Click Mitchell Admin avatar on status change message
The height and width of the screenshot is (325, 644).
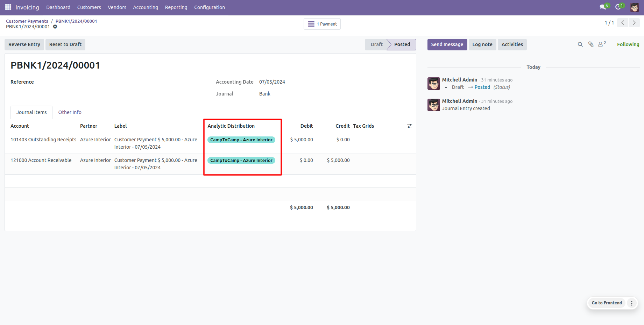pyautogui.click(x=433, y=84)
